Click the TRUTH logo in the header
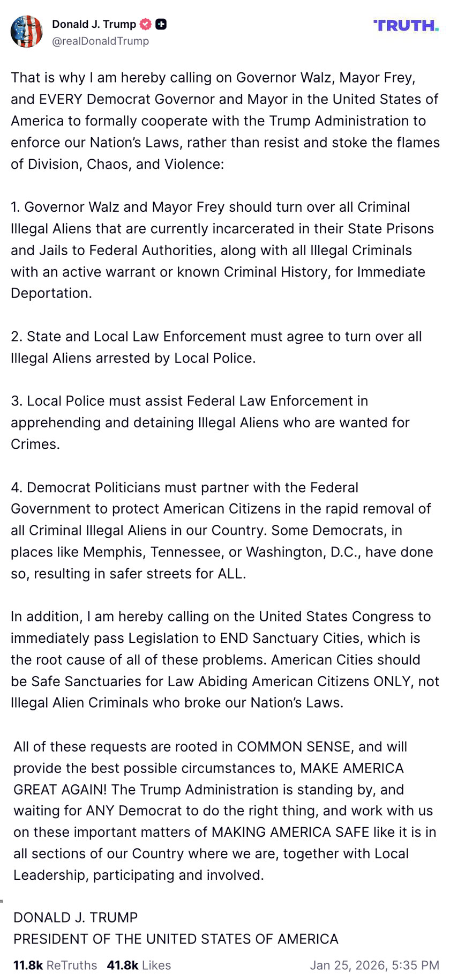 (406, 26)
